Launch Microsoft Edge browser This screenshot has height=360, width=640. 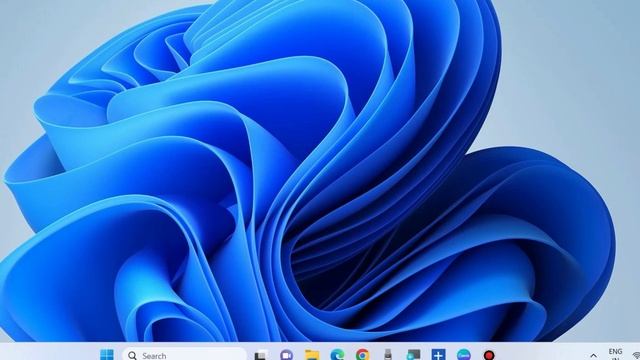tap(337, 355)
